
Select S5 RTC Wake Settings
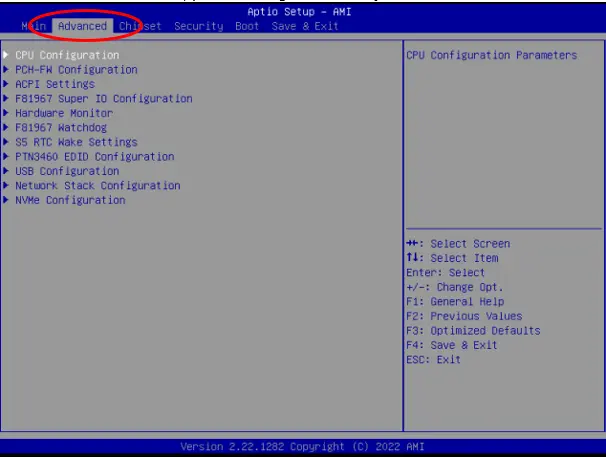[x=76, y=142]
